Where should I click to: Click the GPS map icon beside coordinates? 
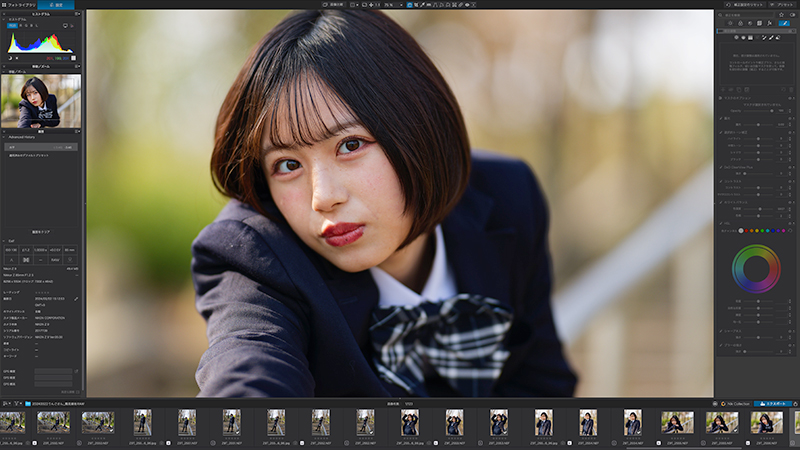76,371
